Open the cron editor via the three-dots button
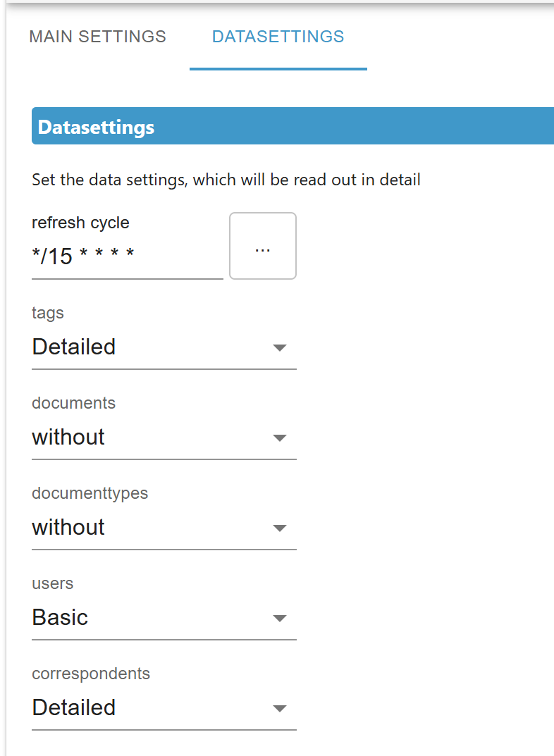Viewport: 554px width, 756px height. 263,246
